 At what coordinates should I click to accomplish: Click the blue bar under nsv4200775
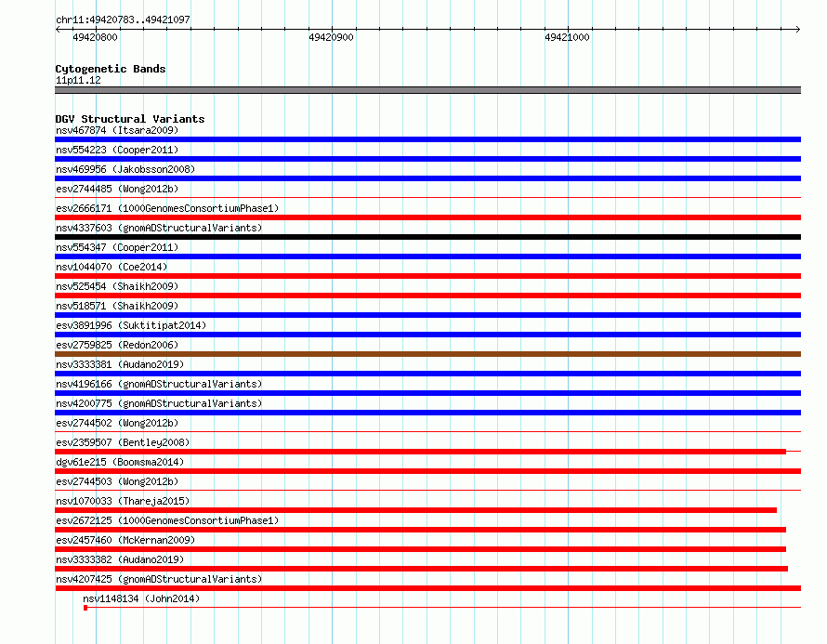tap(427, 413)
